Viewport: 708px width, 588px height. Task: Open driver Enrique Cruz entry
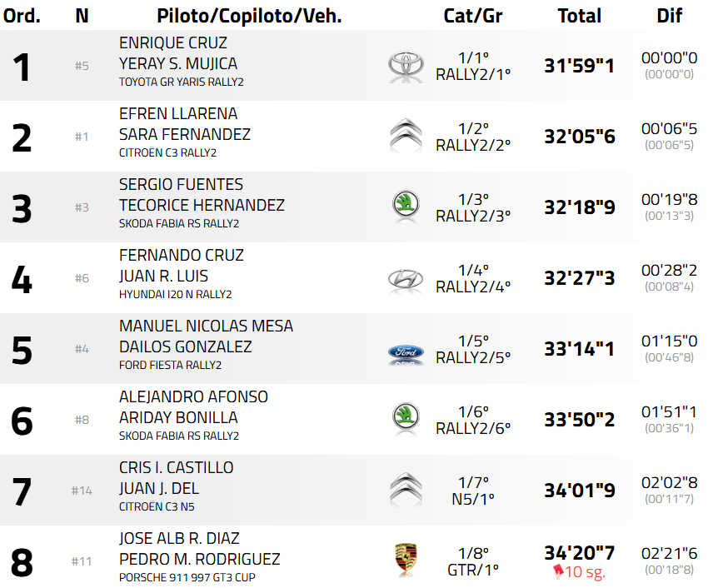173,42
